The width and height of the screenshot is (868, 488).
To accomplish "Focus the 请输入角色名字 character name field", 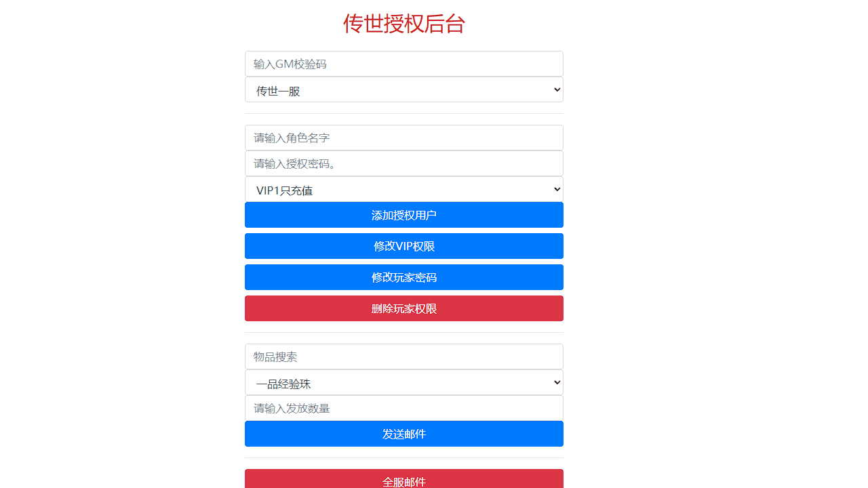I will pyautogui.click(x=404, y=138).
